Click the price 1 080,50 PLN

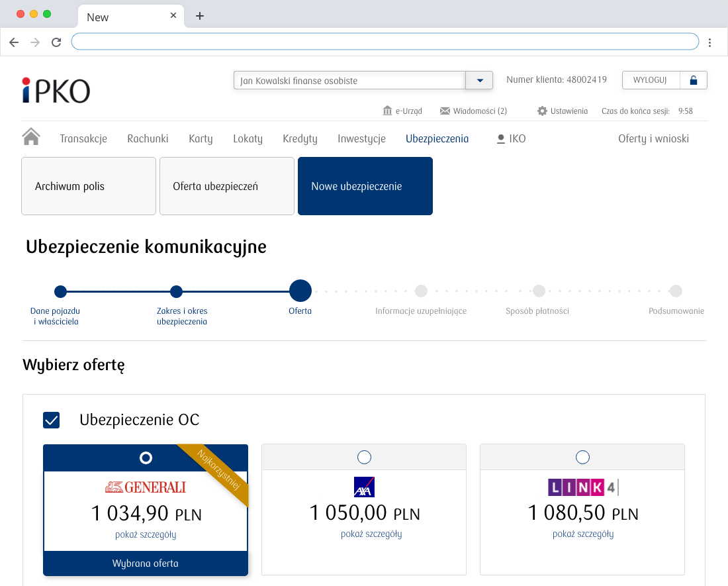[x=583, y=513]
